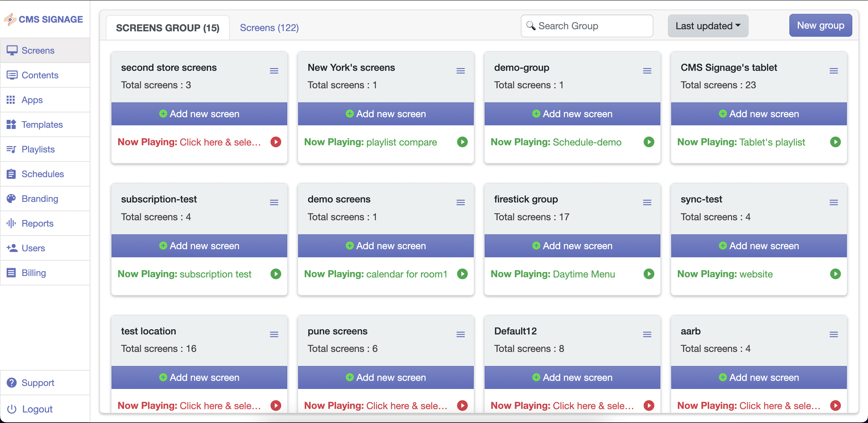Add new screen to CMS Signage's tablet
Screen dimensions: 868x423
tap(759, 114)
